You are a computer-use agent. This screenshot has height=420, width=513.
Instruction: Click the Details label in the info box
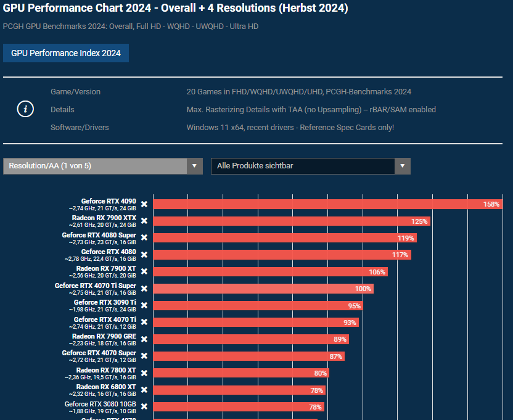(x=62, y=110)
